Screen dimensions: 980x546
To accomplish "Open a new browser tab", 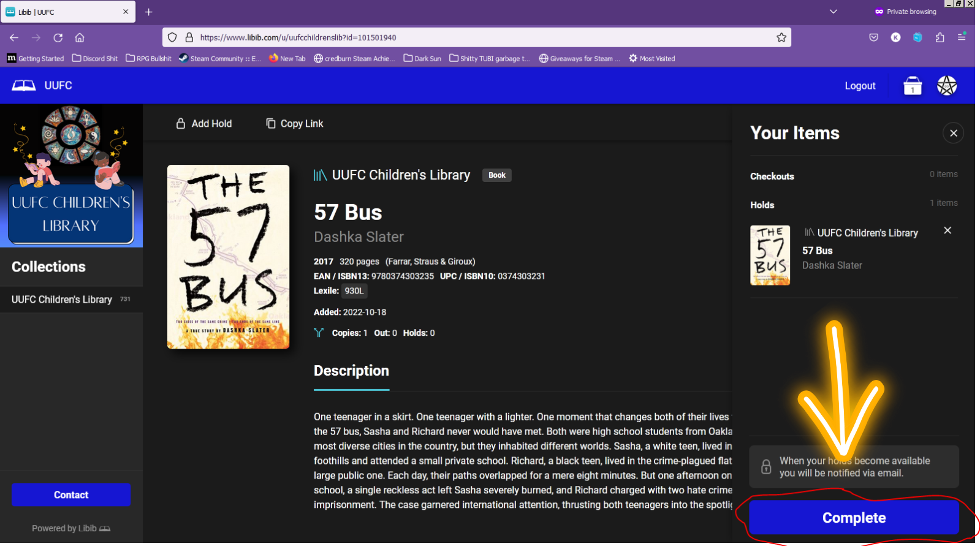I will [x=148, y=12].
